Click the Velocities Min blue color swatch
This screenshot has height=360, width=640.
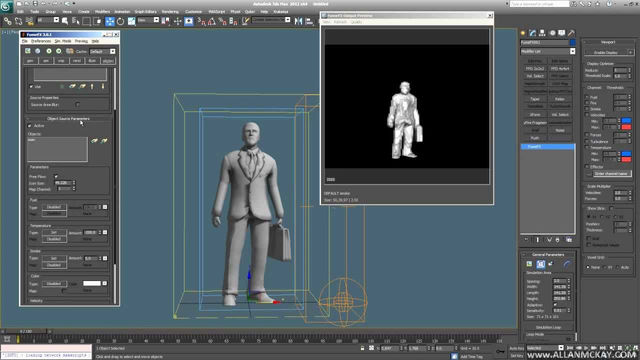coord(626,121)
